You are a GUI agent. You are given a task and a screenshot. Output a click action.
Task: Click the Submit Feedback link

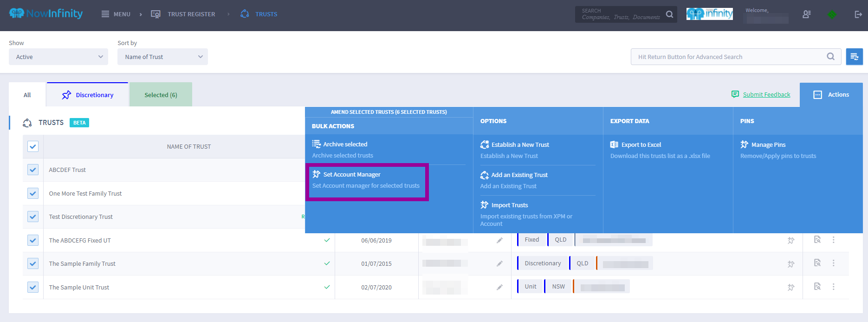click(766, 95)
